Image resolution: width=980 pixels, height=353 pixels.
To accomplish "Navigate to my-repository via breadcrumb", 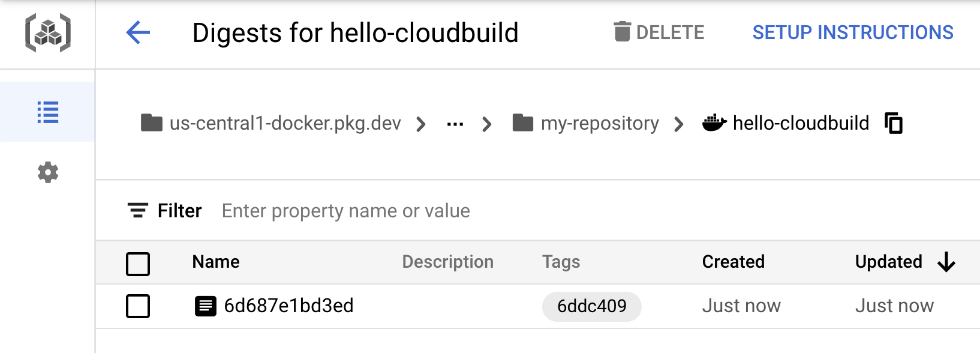I will click(599, 123).
